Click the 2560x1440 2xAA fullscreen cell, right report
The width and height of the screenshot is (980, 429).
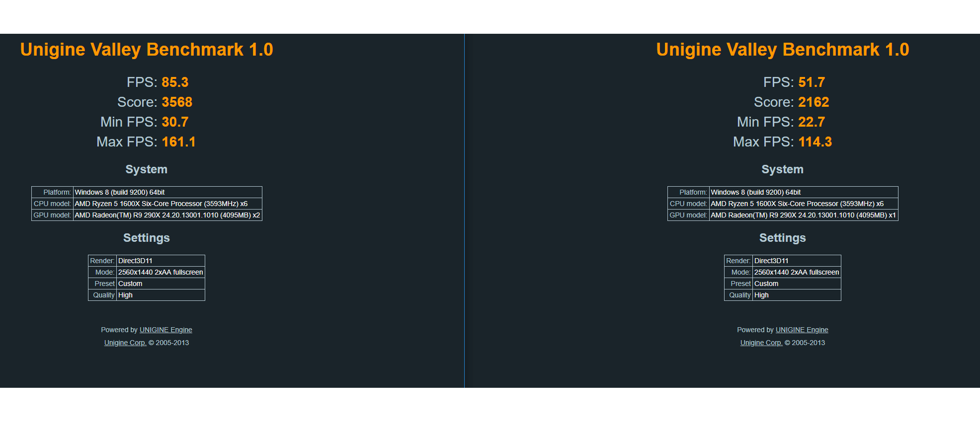797,272
